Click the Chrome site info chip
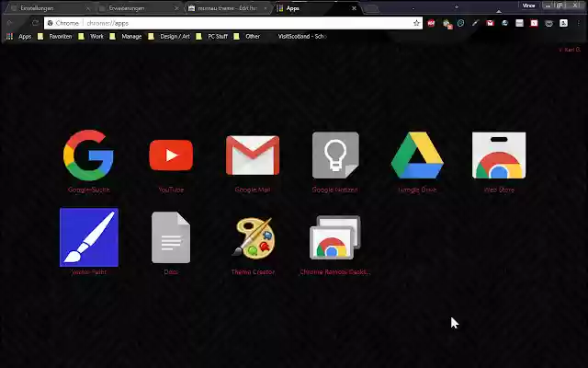Viewport: 588px width, 368px height. click(63, 23)
